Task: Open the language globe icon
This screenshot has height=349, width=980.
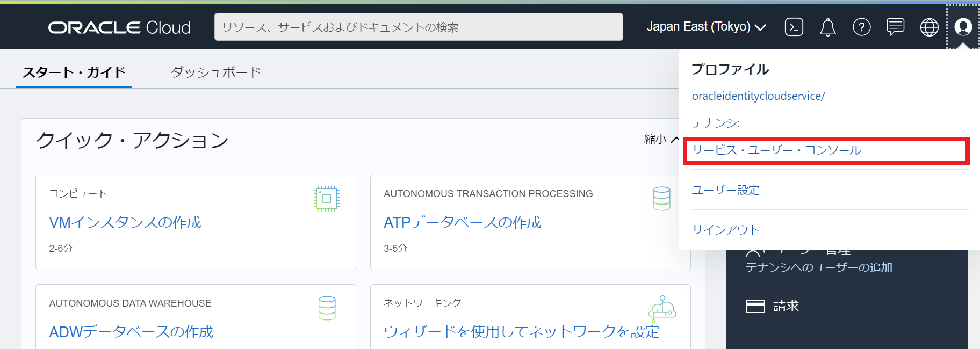Action: click(x=929, y=27)
